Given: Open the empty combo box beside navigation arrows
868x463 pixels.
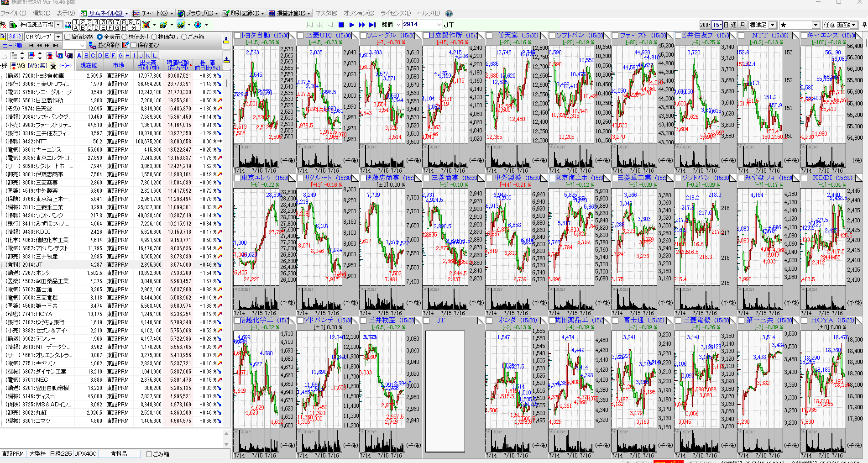Looking at the screenshot, I should 73,45.
